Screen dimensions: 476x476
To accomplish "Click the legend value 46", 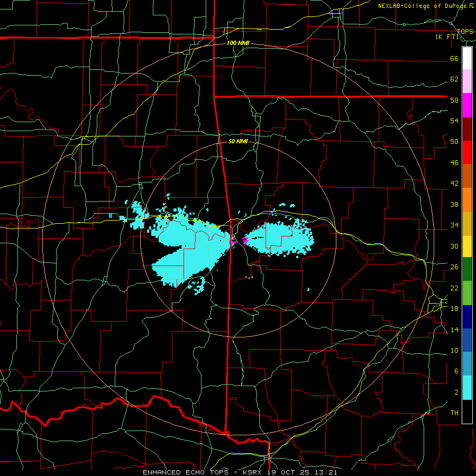I will (x=454, y=163).
